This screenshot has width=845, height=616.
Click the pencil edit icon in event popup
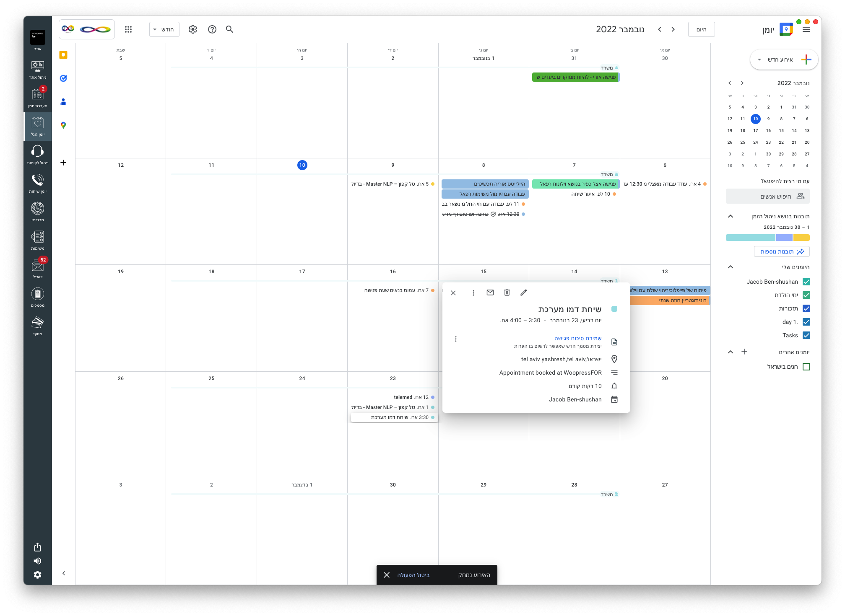(x=523, y=292)
